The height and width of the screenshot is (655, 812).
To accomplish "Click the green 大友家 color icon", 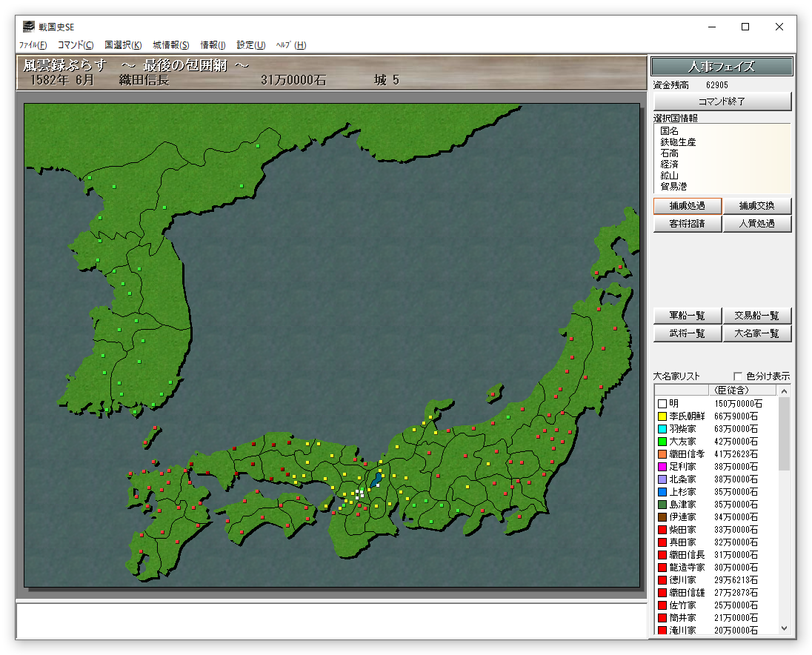I will 662,442.
